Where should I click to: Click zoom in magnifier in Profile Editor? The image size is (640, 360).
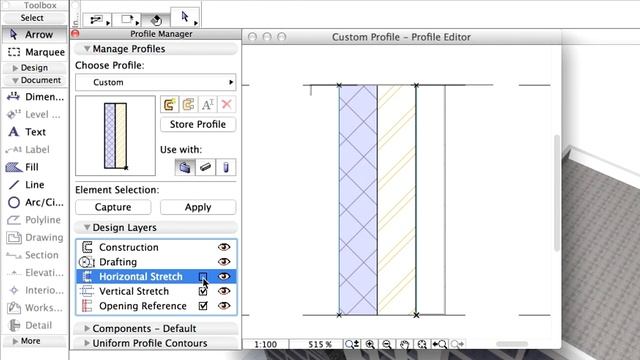pyautogui.click(x=370, y=344)
